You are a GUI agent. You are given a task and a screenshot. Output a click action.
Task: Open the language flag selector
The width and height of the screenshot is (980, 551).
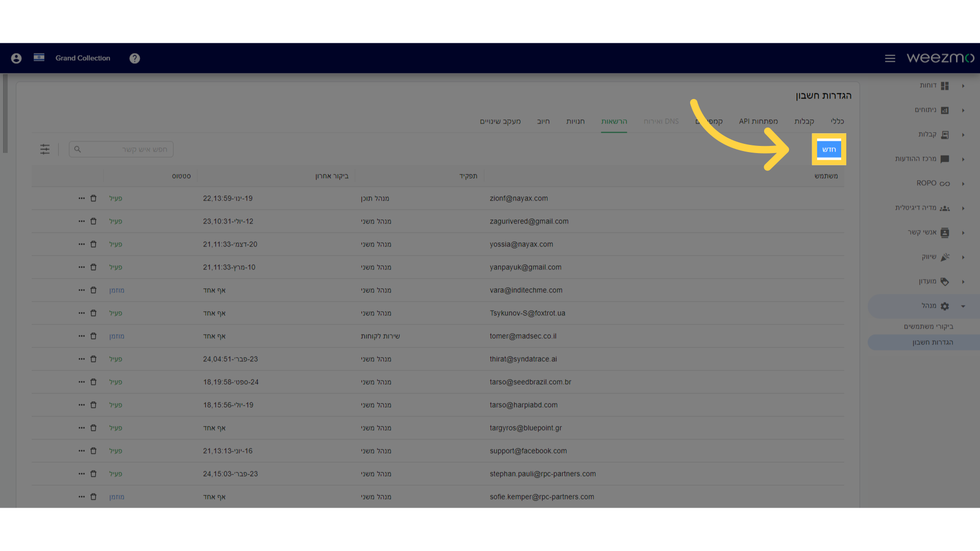pyautogui.click(x=39, y=57)
